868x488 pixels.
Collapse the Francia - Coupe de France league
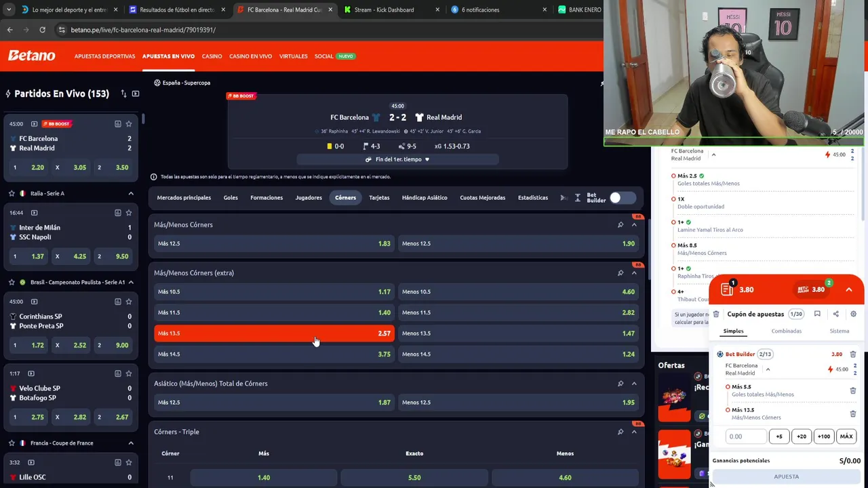point(131,443)
